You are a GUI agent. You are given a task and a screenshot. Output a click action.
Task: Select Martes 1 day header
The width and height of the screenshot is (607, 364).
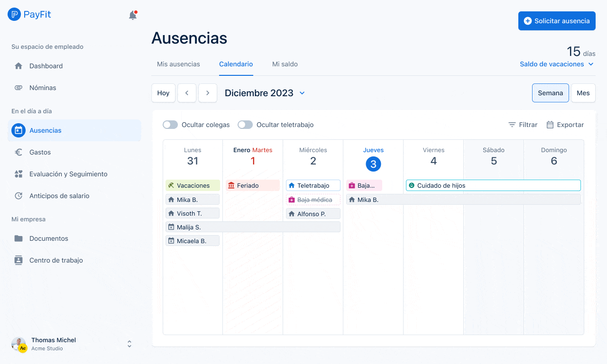[253, 156]
